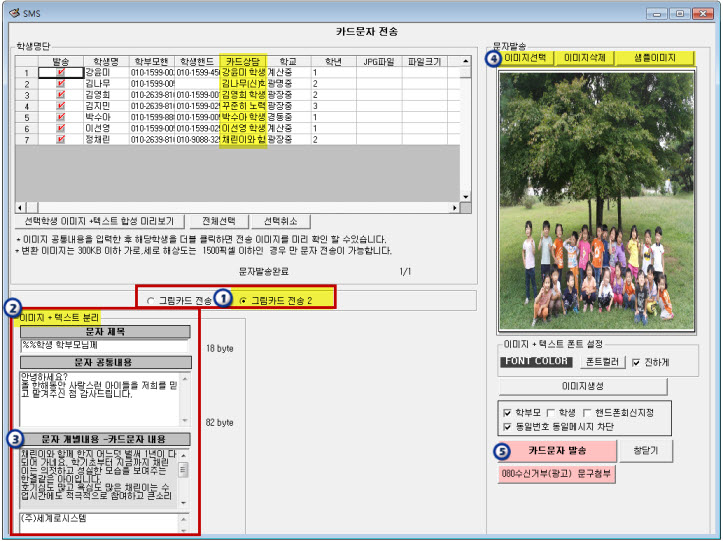Click the 파일크기 column header

click(x=425, y=61)
